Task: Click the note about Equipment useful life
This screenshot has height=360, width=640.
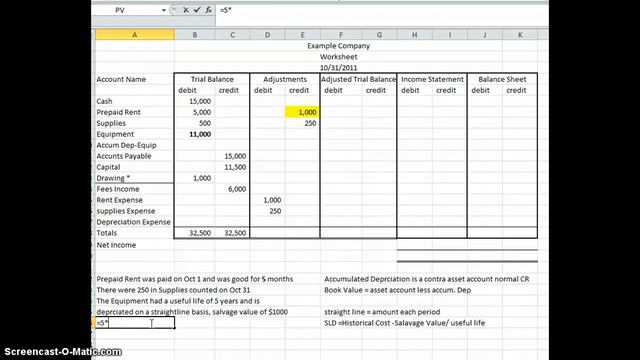Action: (178, 301)
